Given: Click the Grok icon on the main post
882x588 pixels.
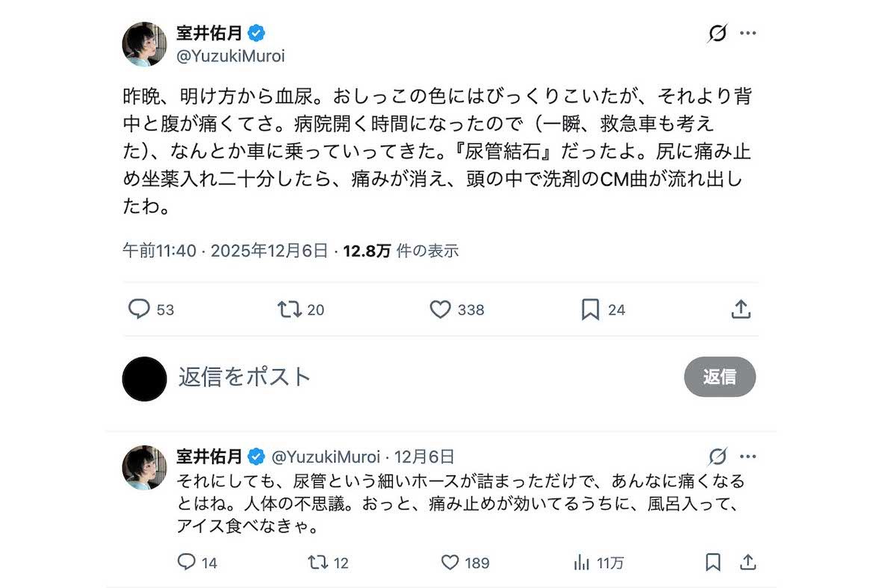Looking at the screenshot, I should (717, 34).
